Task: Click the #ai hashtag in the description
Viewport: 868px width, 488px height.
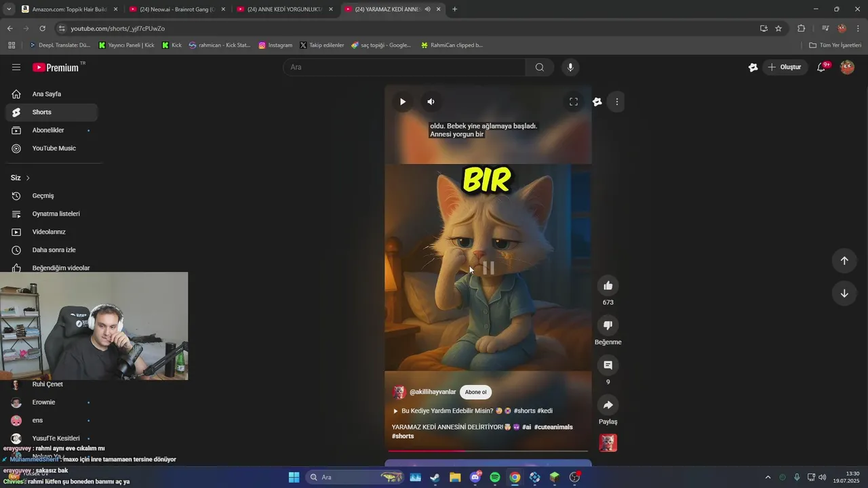Action: 526,427
